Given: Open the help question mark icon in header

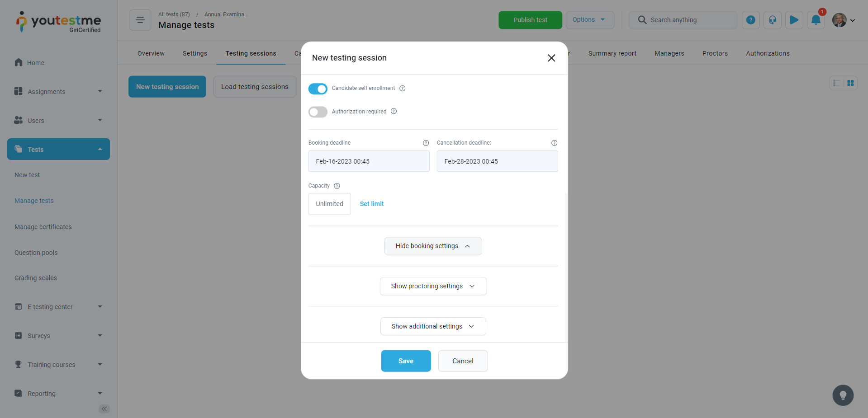Looking at the screenshot, I should [750, 20].
